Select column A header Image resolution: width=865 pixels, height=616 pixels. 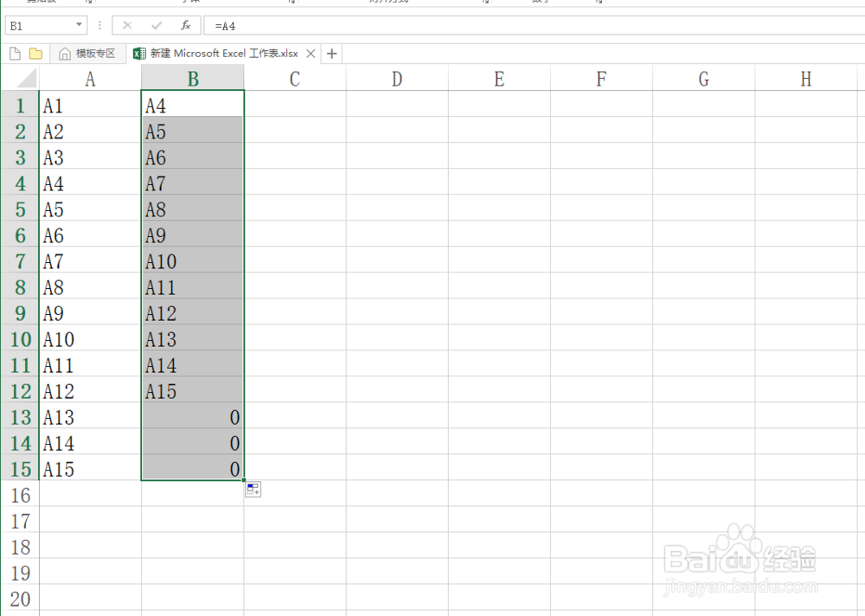[90, 78]
